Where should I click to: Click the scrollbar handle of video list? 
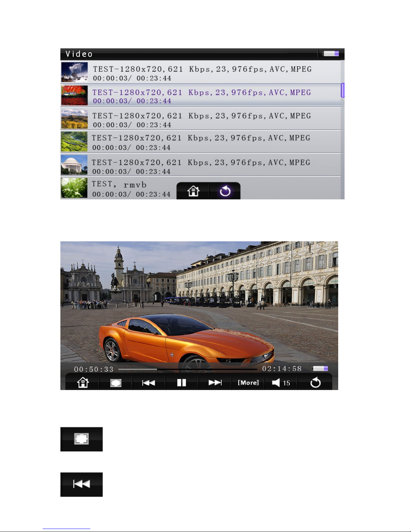coord(343,90)
